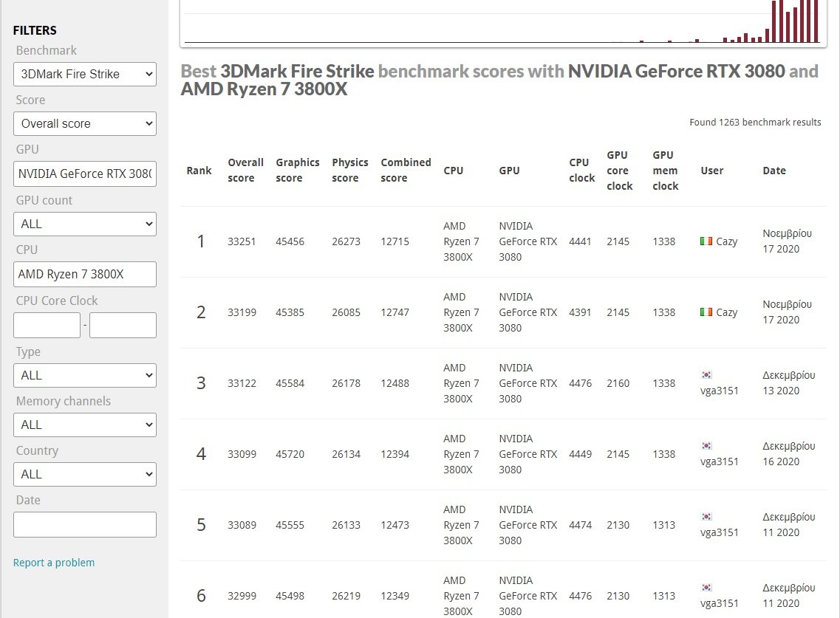Expand the Country dropdown
The width and height of the screenshot is (840, 618).
tap(85, 475)
